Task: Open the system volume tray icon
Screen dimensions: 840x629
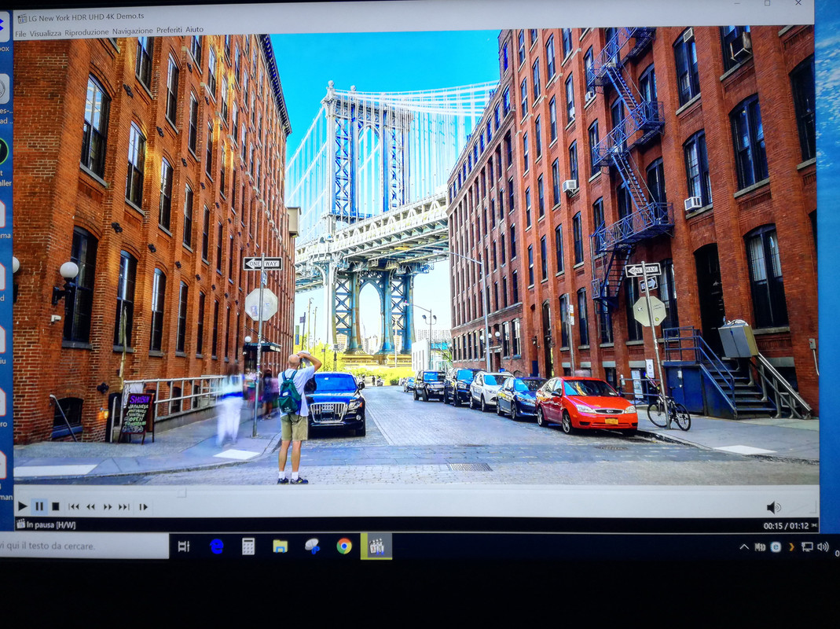Action: [x=823, y=547]
